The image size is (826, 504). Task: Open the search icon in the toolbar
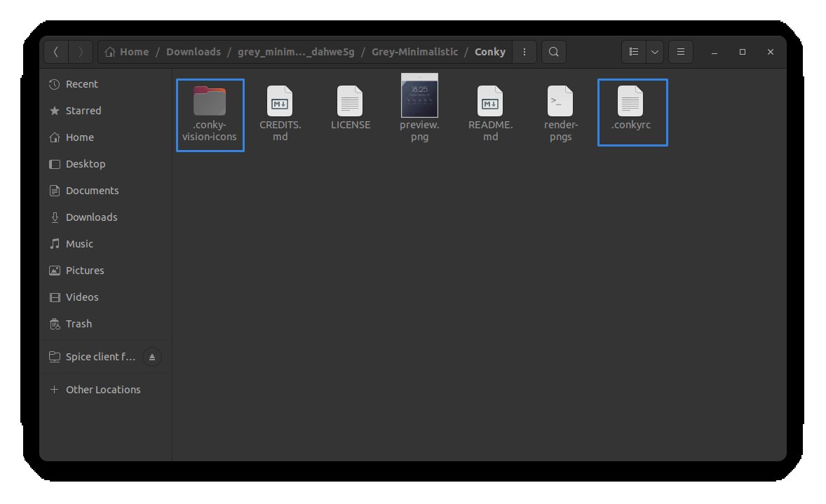pyautogui.click(x=553, y=52)
